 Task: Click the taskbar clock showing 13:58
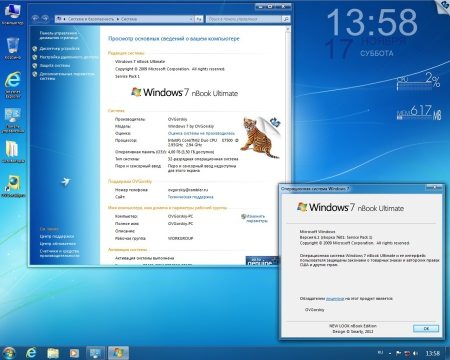click(433, 353)
